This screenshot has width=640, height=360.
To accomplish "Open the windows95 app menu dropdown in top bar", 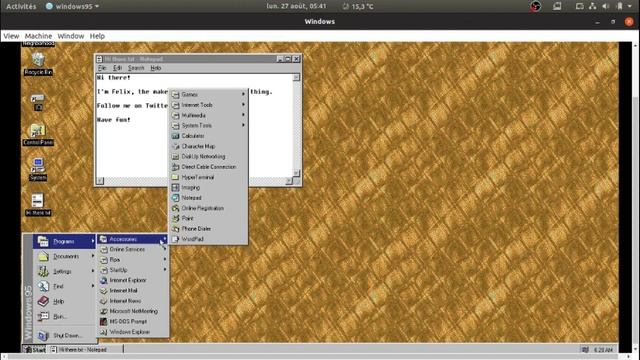I will 73,6.
